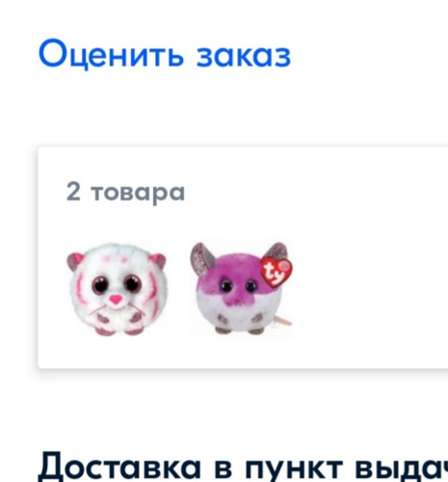Click the word заказ in the blue link

244,56
